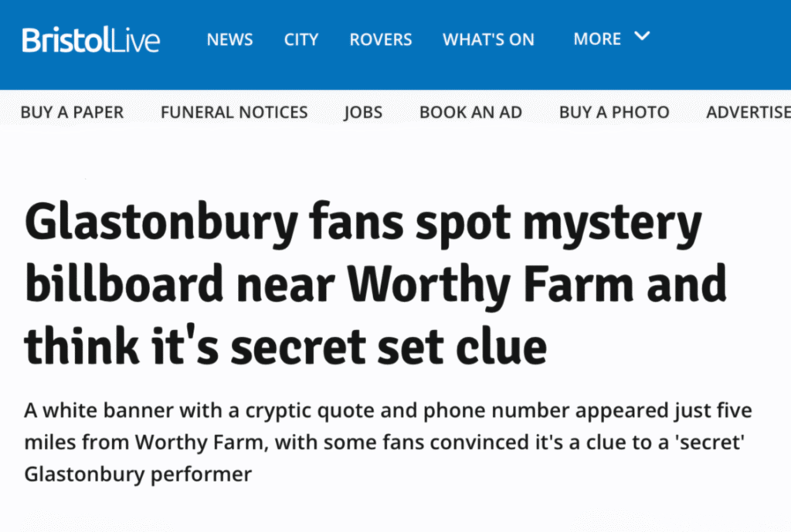Open the FUNERAL NOTICES link
This screenshot has width=791, height=532.
coord(234,112)
